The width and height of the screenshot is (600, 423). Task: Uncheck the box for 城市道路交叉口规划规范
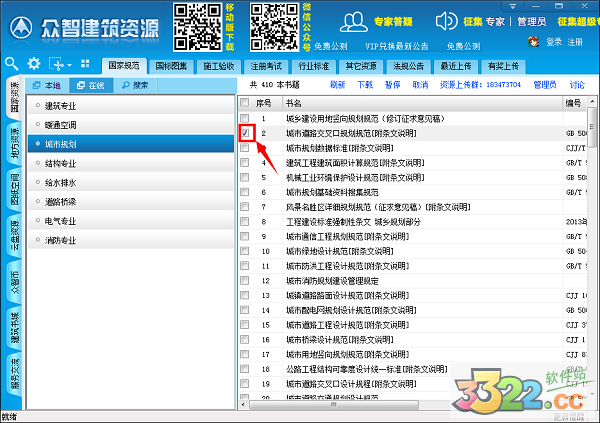245,133
